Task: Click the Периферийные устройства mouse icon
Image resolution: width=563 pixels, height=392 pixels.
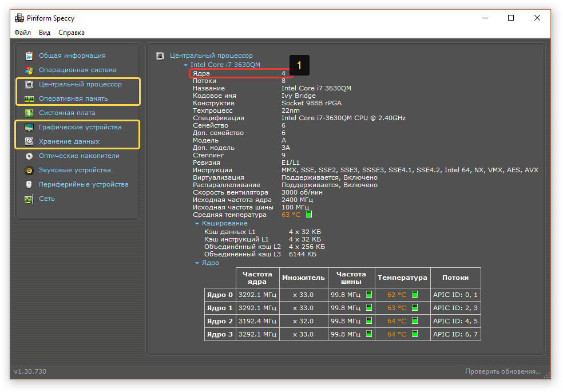Action: point(29,184)
